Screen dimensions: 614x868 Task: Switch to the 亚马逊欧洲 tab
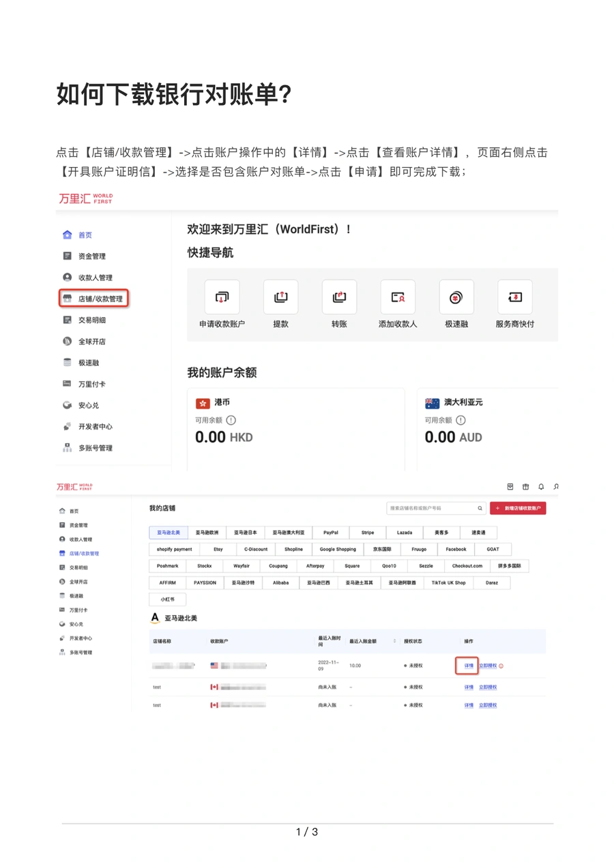pyautogui.click(x=207, y=532)
